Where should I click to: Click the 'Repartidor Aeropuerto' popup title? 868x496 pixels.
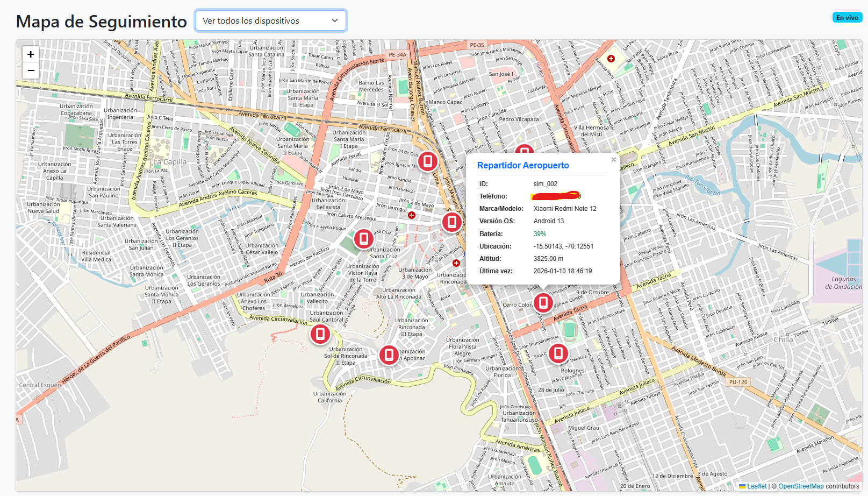[x=523, y=166]
